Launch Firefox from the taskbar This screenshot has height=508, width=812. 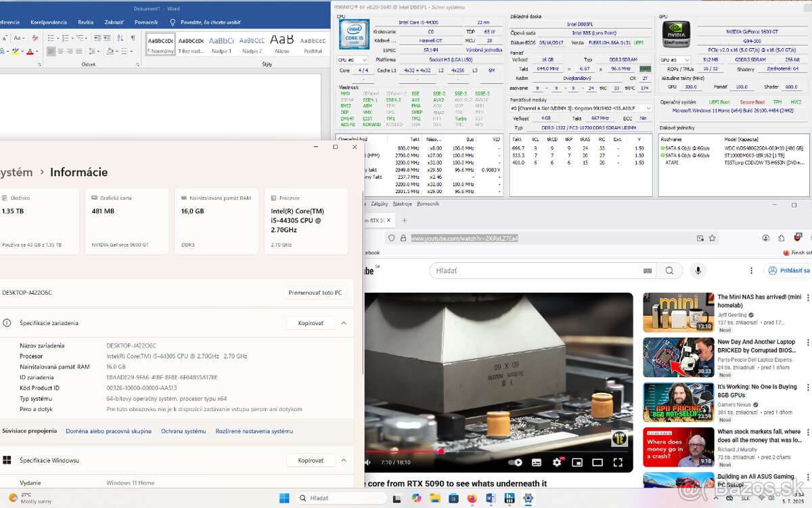[x=472, y=498]
